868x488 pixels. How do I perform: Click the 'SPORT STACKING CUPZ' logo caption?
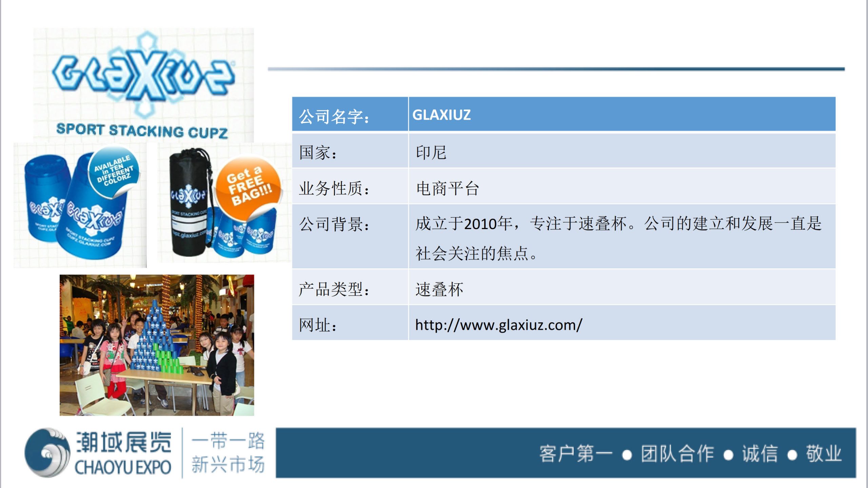(x=142, y=131)
